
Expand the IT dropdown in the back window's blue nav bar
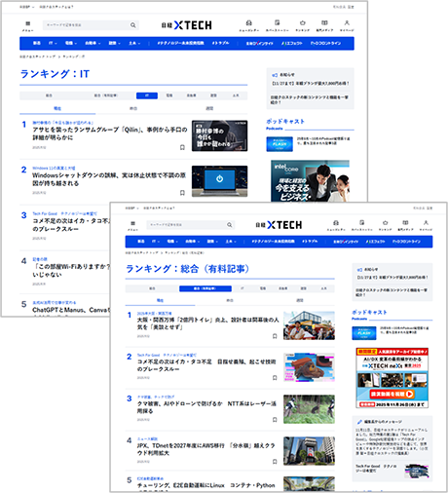pyautogui.click(x=53, y=43)
